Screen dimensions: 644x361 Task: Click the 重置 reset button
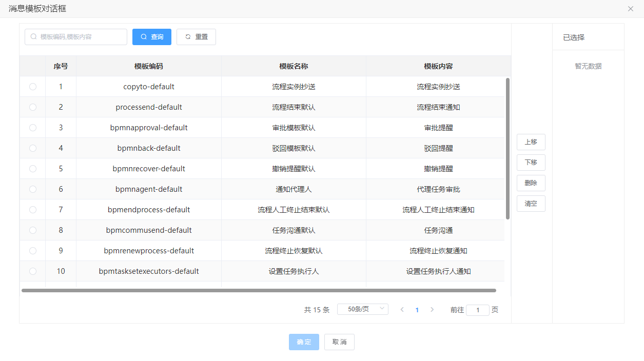point(196,37)
